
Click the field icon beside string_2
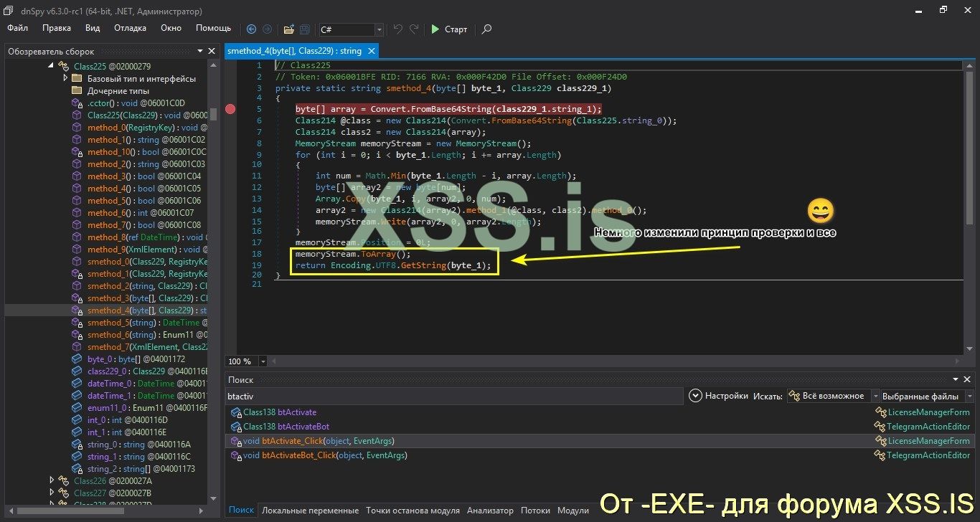77,469
